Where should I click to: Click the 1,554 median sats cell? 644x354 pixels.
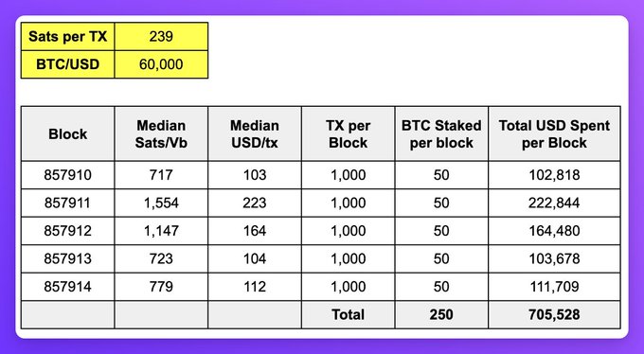point(161,203)
